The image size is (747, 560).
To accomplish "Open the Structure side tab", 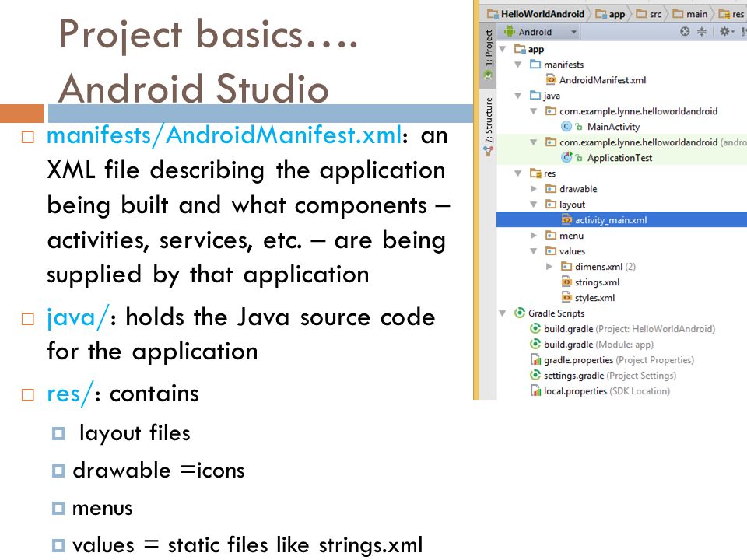I will [489, 126].
